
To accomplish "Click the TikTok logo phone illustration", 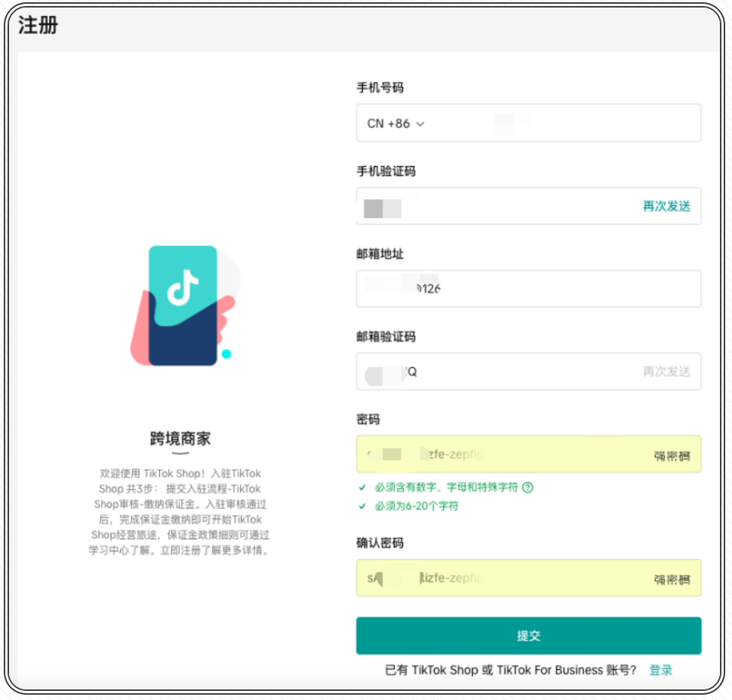I will [183, 305].
